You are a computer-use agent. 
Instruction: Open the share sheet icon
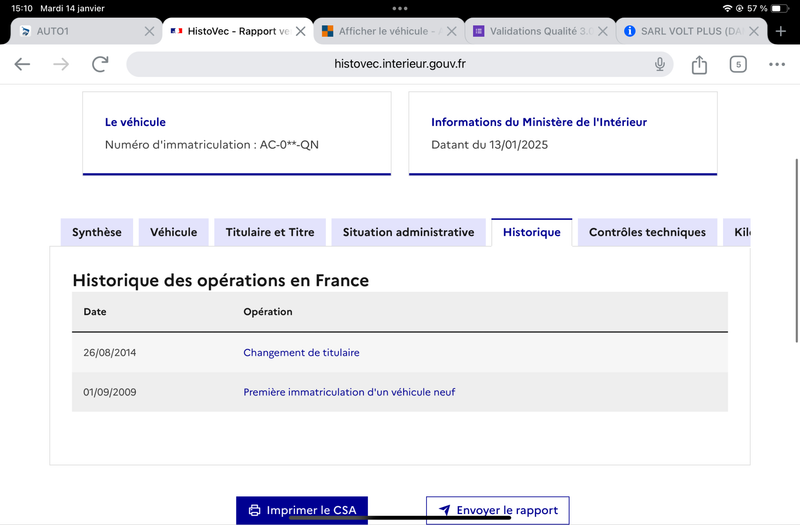[x=699, y=64]
